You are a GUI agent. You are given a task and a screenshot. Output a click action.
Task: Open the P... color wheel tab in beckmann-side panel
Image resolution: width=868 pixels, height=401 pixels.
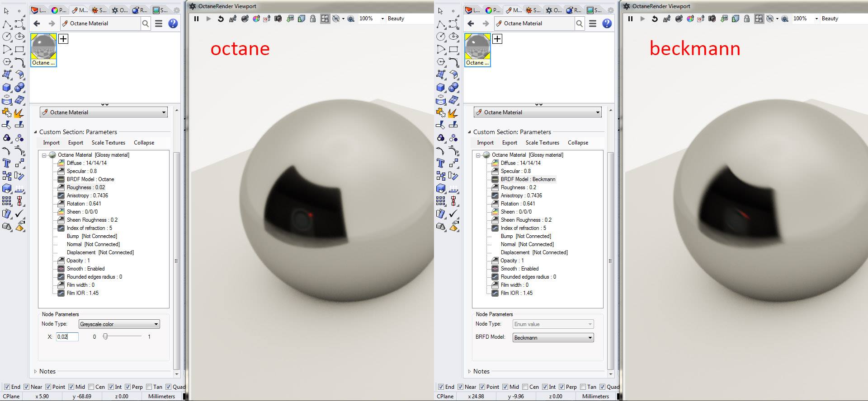click(492, 10)
